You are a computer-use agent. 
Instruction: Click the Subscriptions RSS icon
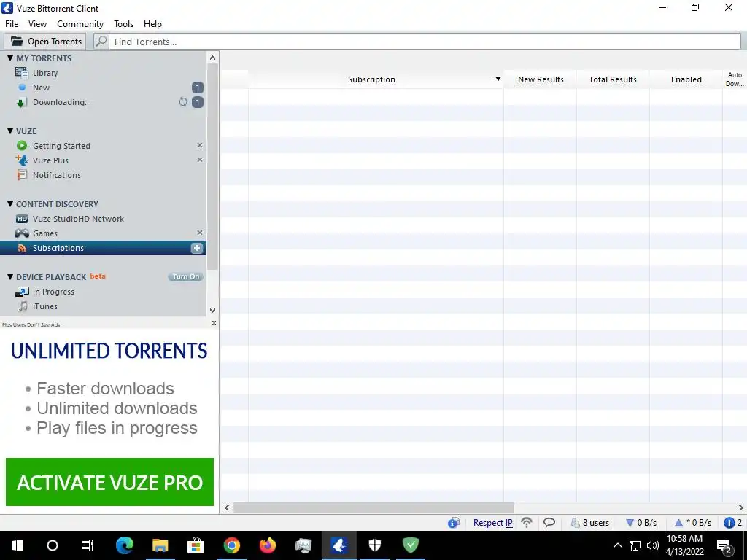pyautogui.click(x=22, y=248)
